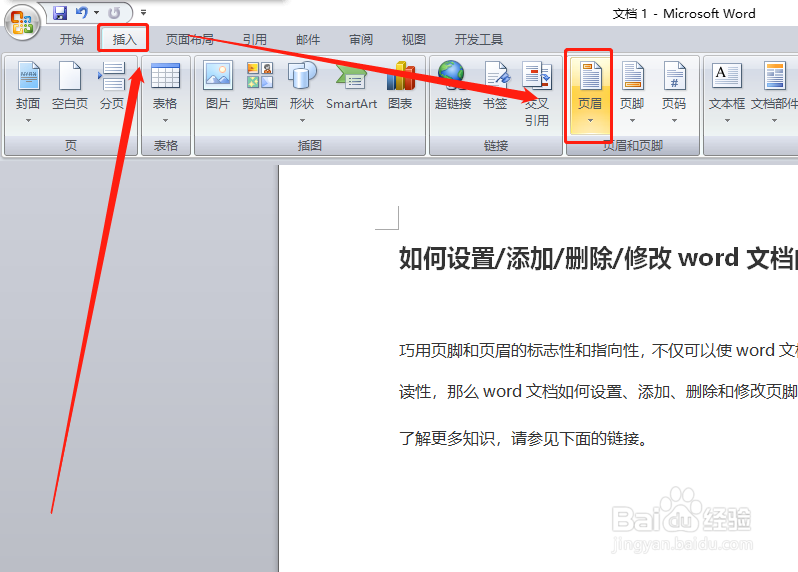Insert clip art (剪贴画)
The image size is (798, 572).
click(260, 85)
